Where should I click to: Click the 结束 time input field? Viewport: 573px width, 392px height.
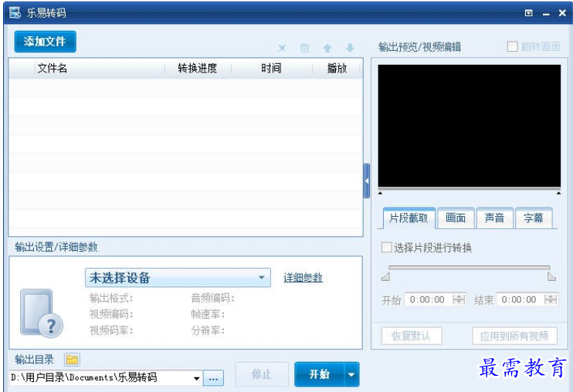pos(520,300)
